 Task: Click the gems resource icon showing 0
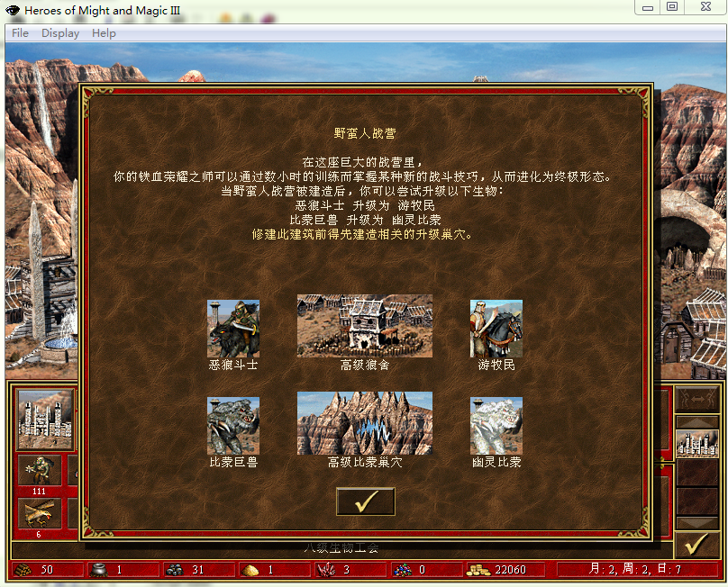[402, 569]
